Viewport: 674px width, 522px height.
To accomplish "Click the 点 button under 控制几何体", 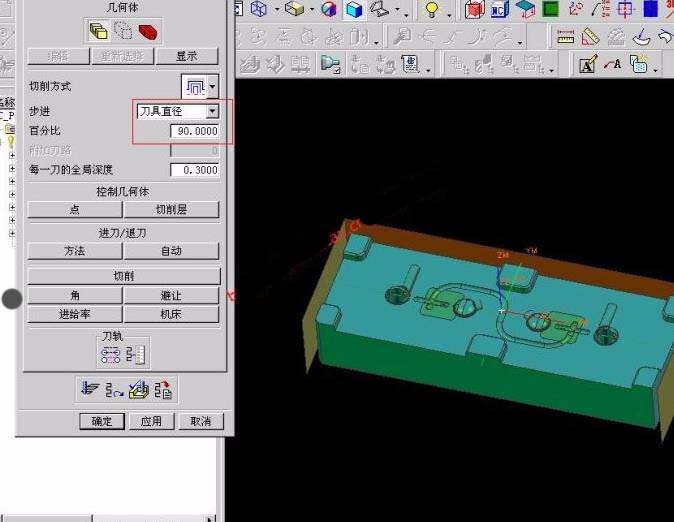I will 75,209.
